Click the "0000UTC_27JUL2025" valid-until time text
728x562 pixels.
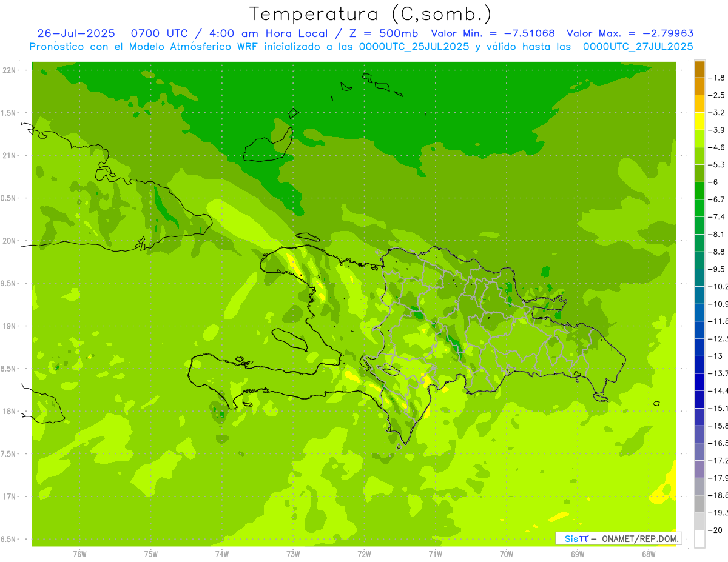coord(638,47)
